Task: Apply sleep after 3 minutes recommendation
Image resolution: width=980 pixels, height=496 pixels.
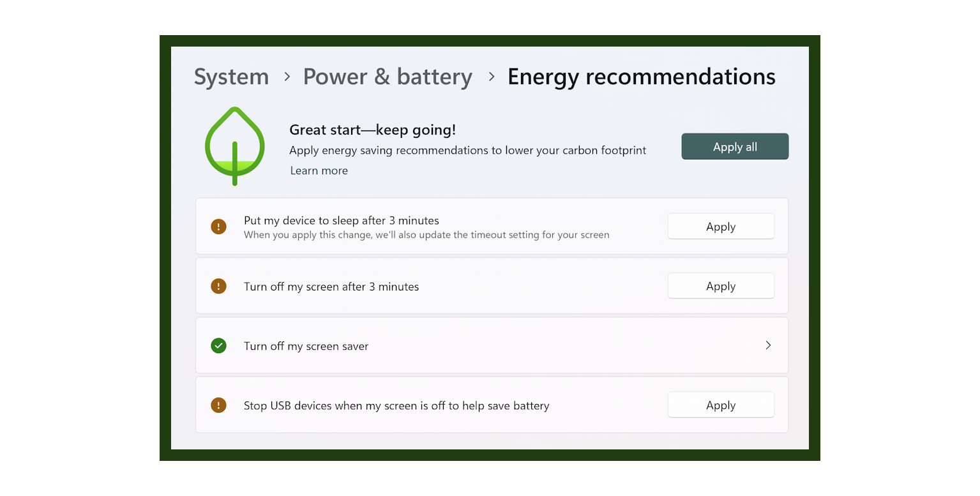Action: tap(721, 226)
